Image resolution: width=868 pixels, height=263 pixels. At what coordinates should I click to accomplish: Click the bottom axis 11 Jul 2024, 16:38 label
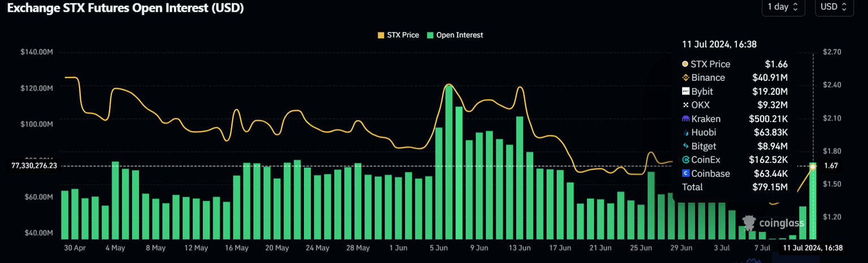click(x=812, y=248)
